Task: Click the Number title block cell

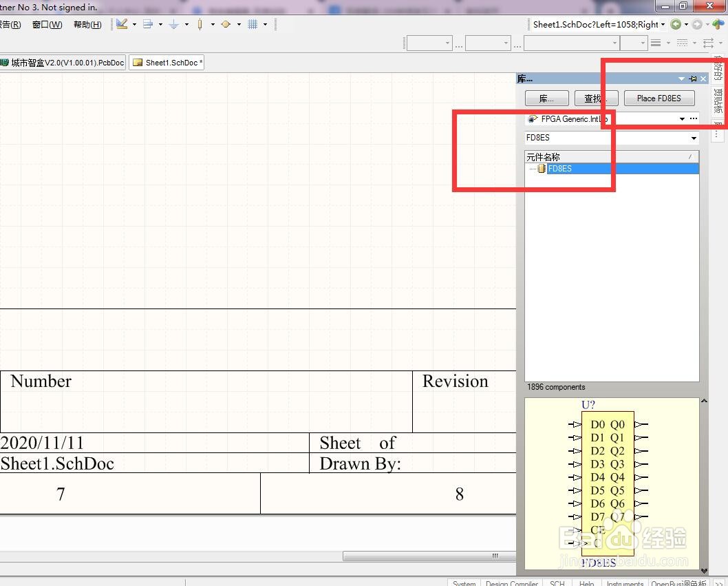Action: tap(206, 401)
